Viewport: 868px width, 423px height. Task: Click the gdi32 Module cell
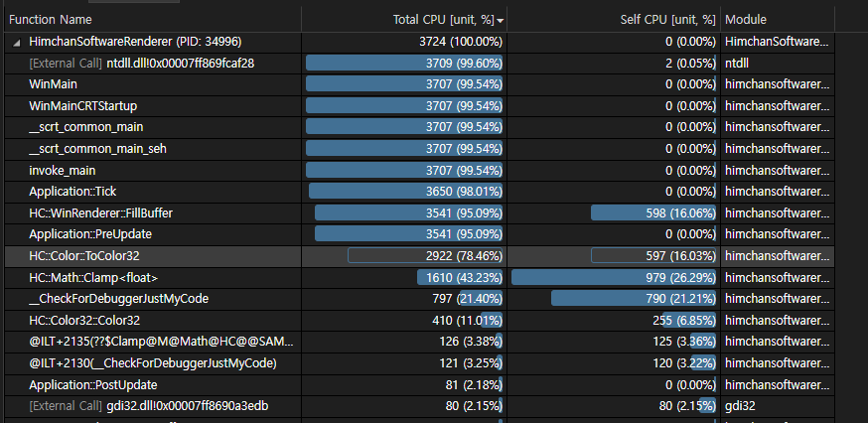tap(778, 406)
